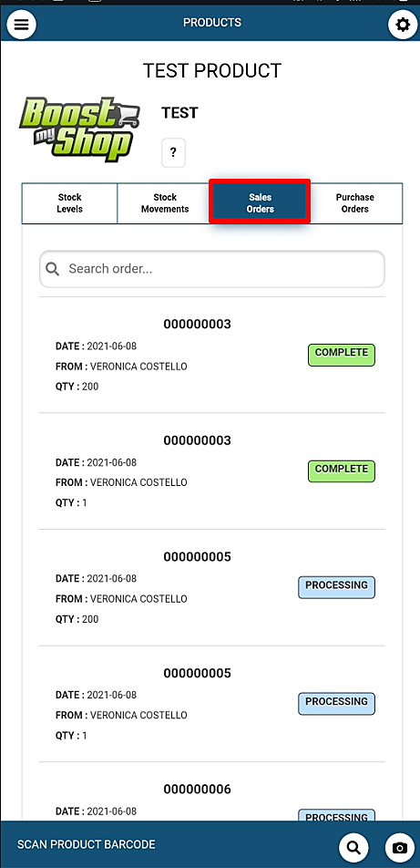This screenshot has height=868, width=420.
Task: Click COMPLETE badge on first order
Action: pyautogui.click(x=342, y=355)
